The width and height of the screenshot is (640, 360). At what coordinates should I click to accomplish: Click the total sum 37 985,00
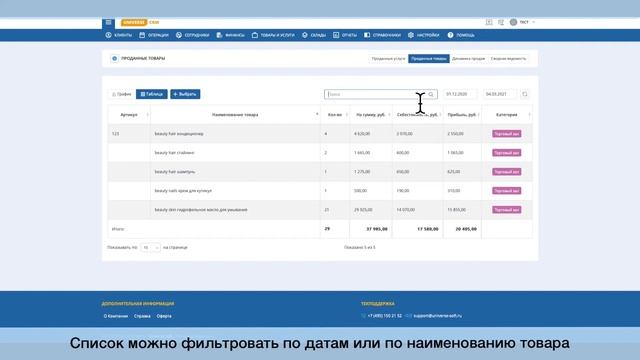pyautogui.click(x=377, y=229)
